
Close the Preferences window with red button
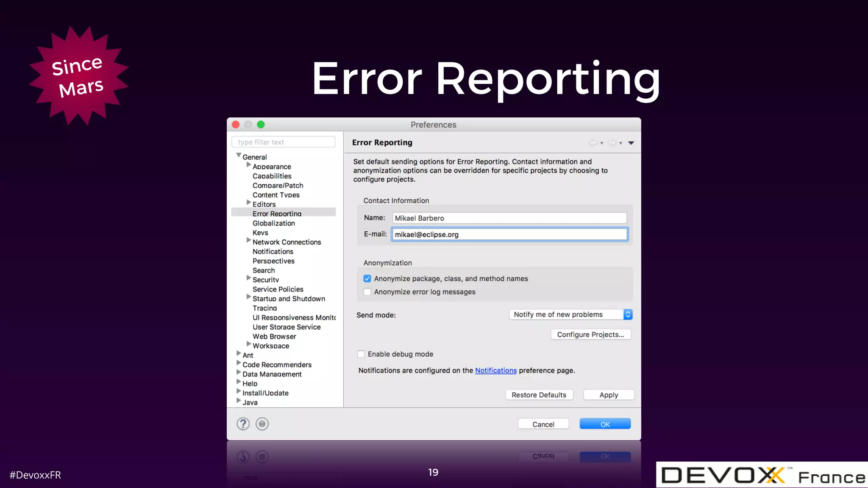(236, 125)
